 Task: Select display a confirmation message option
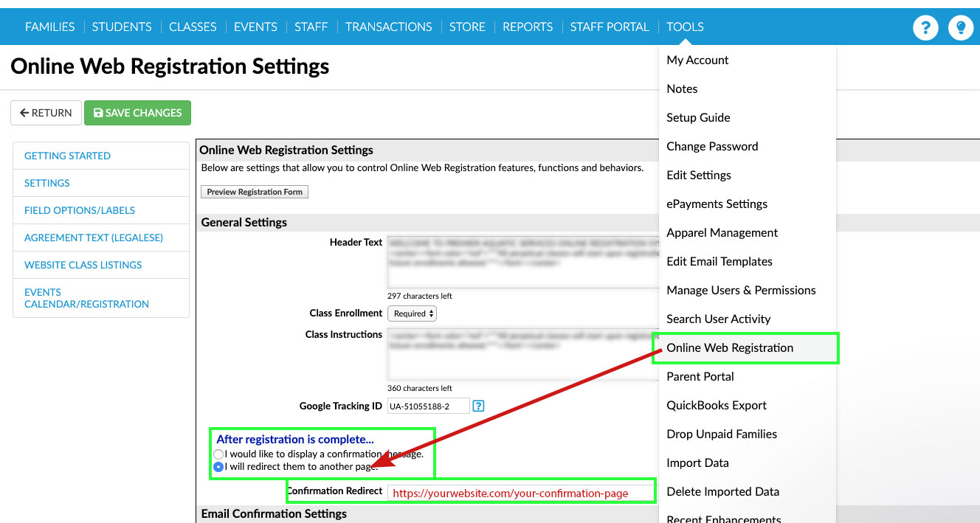pyautogui.click(x=218, y=454)
